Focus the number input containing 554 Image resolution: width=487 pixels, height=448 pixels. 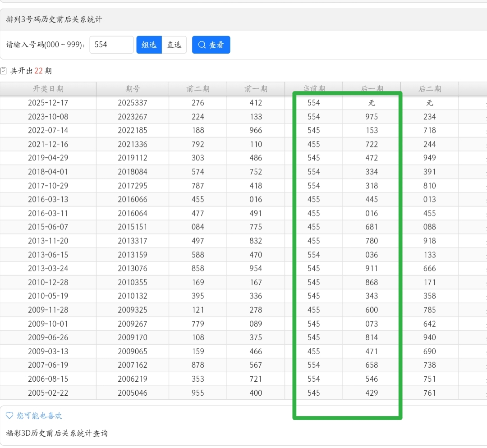[111, 45]
